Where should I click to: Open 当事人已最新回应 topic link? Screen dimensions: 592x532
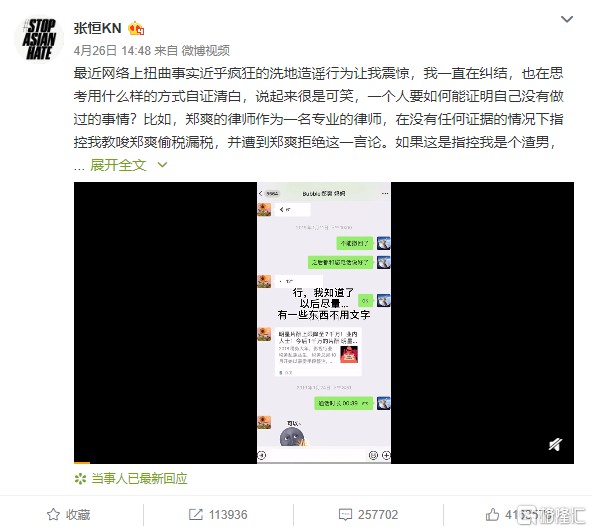(139, 479)
